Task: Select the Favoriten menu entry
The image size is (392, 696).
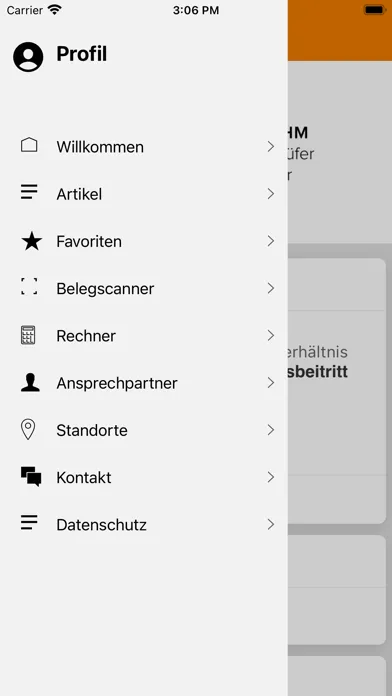Action: pos(144,241)
